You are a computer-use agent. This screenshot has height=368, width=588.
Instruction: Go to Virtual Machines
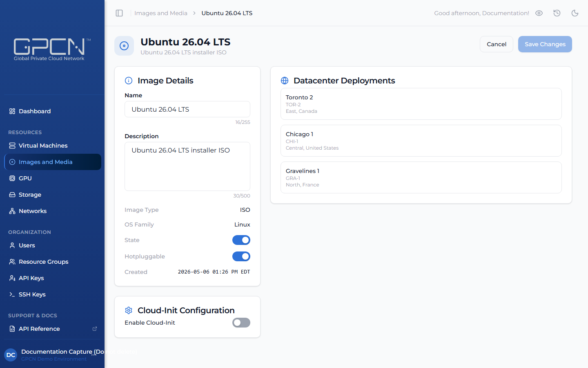(x=53, y=146)
